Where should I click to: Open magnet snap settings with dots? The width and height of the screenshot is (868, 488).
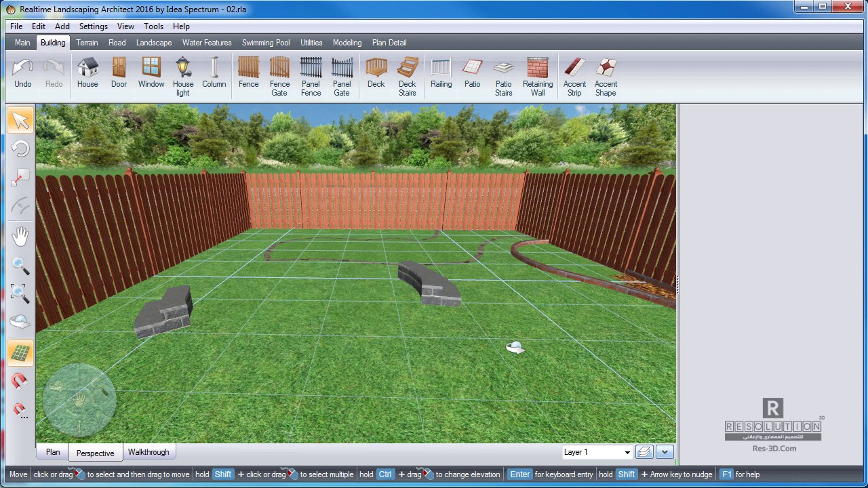(x=20, y=410)
